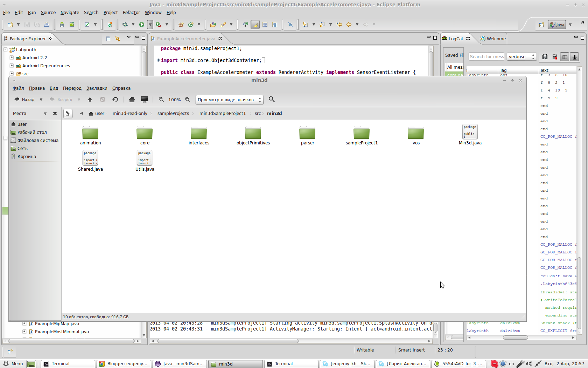Zoom in in the file manager
588x368 pixels.
tap(188, 100)
